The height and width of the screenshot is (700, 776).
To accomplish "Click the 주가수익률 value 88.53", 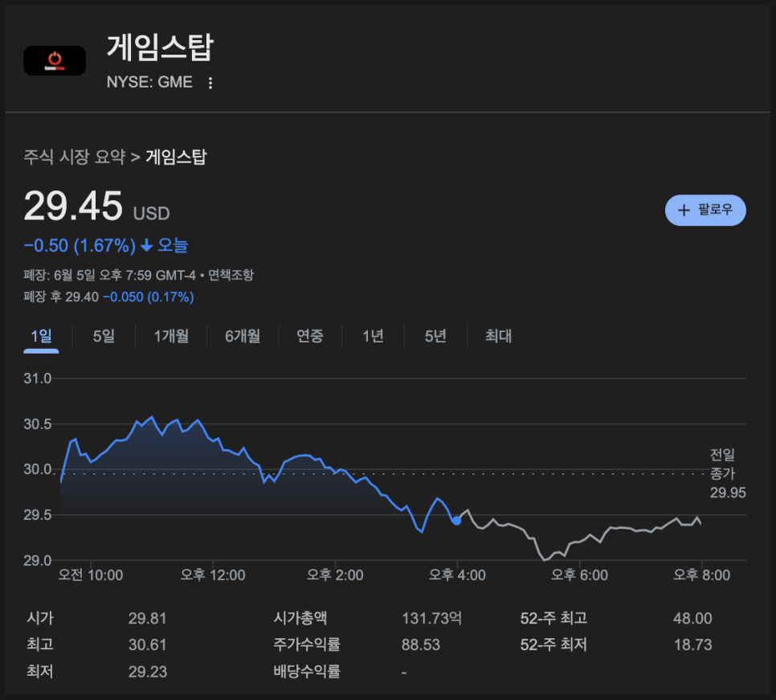I will pyautogui.click(x=421, y=645).
